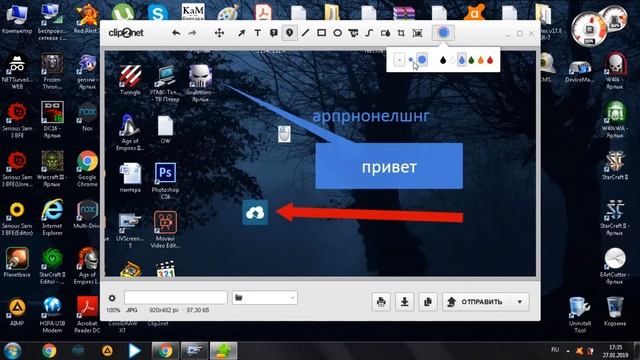Select the Корзина recycle bin icon

[615, 311]
